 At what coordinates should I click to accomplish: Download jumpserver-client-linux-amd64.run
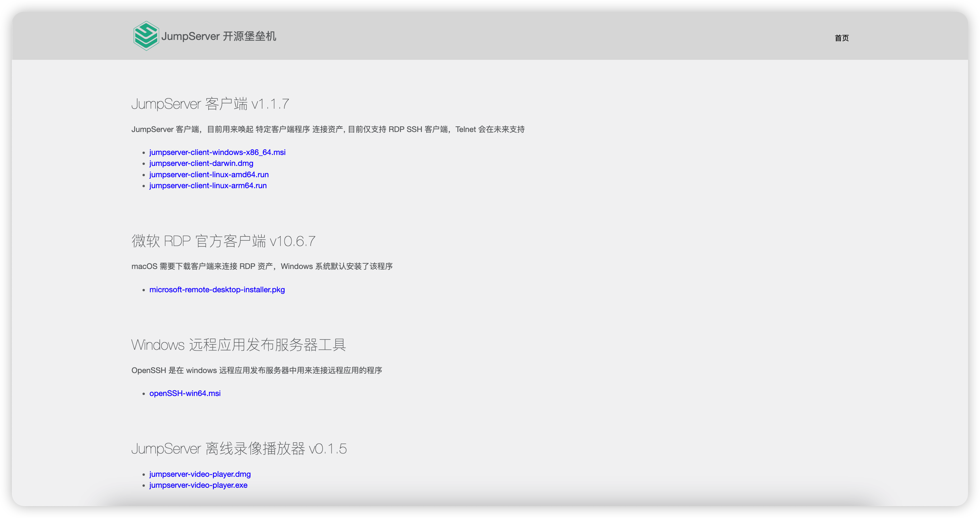click(209, 175)
